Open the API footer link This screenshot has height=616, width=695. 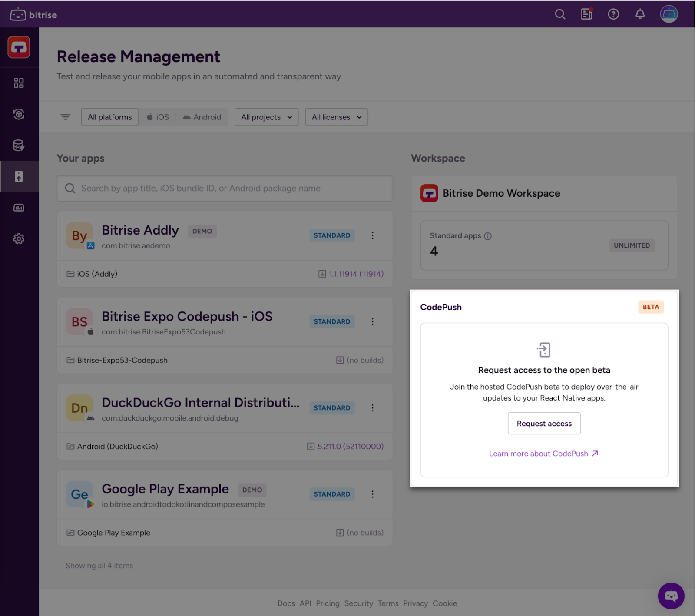point(305,603)
